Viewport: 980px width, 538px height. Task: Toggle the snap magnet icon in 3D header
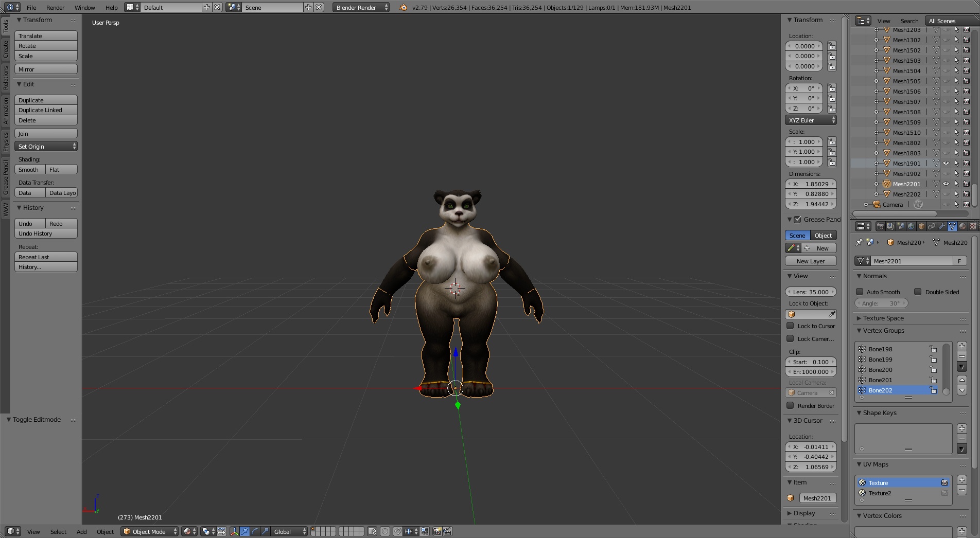398,531
